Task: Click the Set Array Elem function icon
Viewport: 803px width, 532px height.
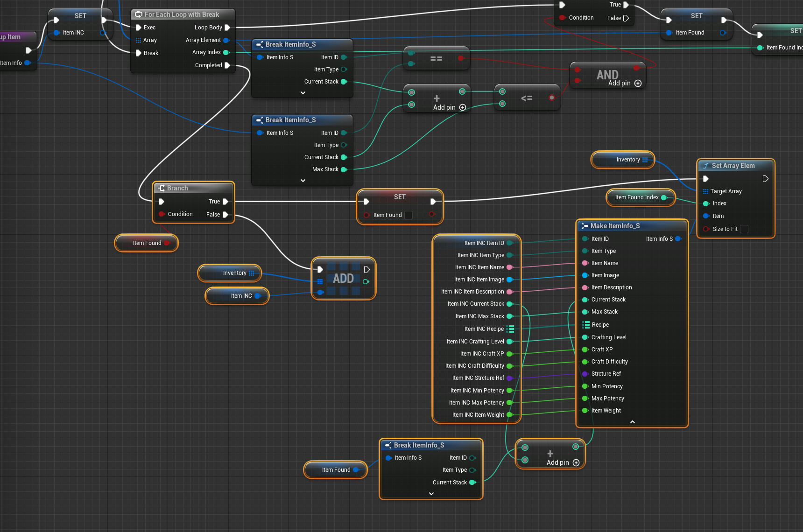Action: pos(706,166)
